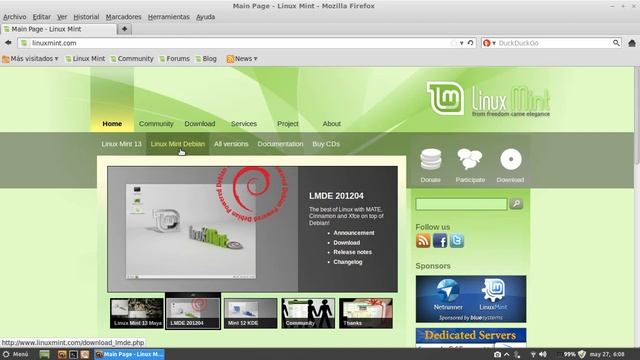This screenshot has height=360, width=640.
Task: Click the green site search input field
Action: click(461, 204)
